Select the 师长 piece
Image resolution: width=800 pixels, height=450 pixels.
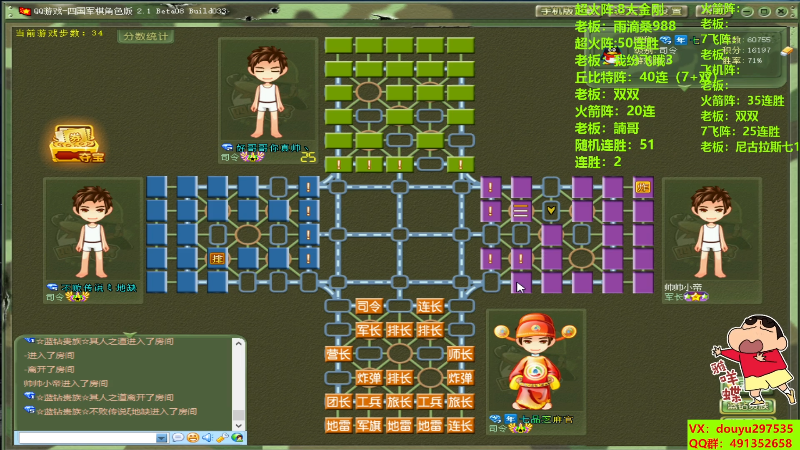coord(460,354)
